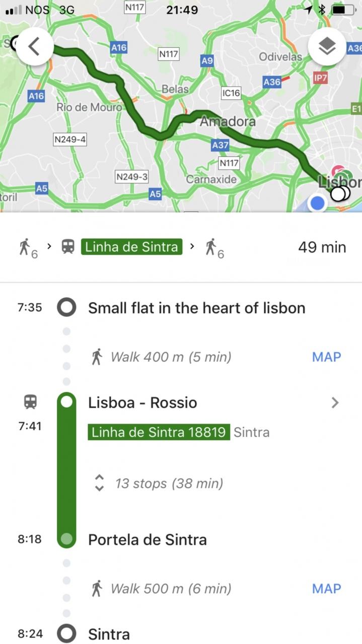Select the Small flat in the heart of lisbon origin
Viewport: 362px width, 644px height.
click(196, 308)
